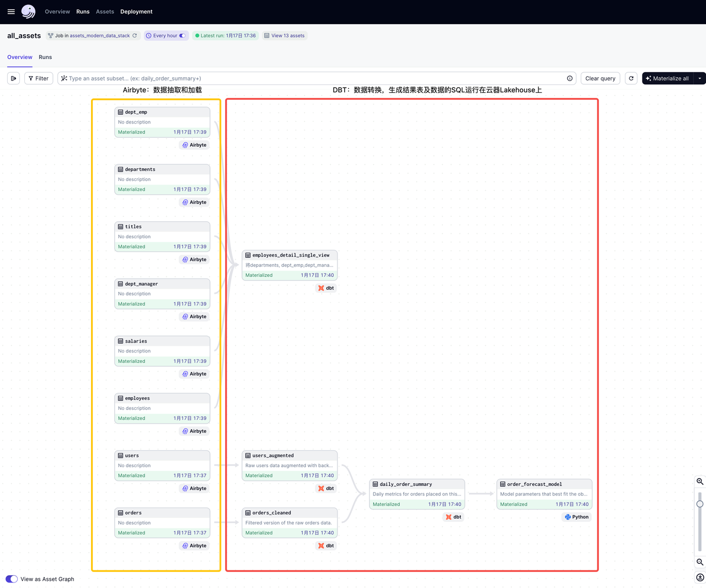Click the Dagster logo icon
Image resolution: width=706 pixels, height=588 pixels.
coord(28,12)
